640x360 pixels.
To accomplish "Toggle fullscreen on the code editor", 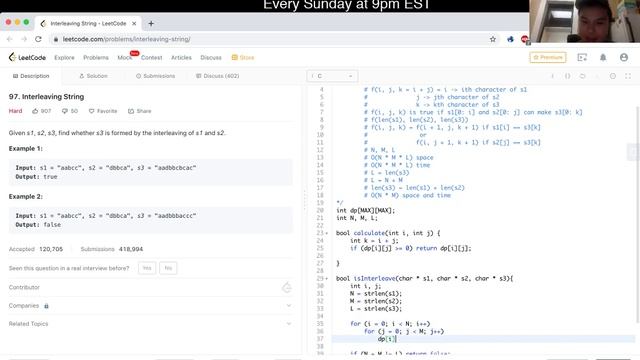I will [x=628, y=76].
